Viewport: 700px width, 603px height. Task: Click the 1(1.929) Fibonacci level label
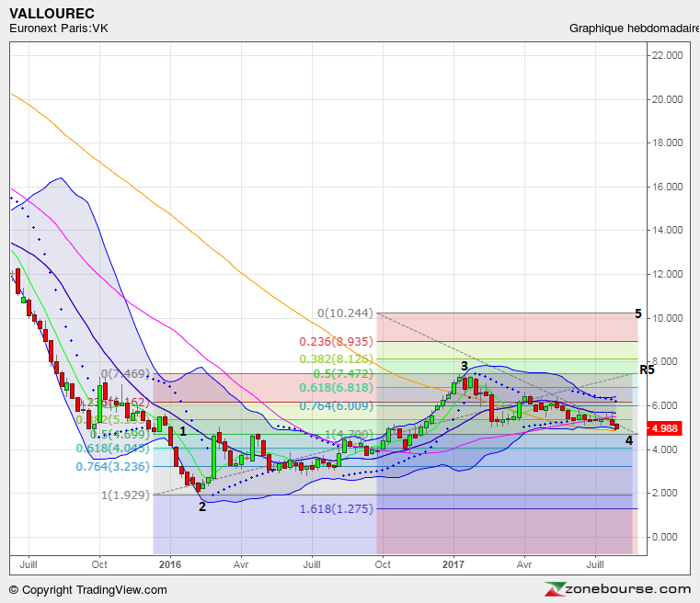(125, 495)
